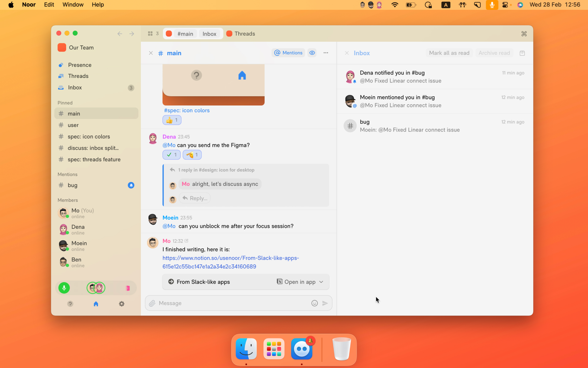Image resolution: width=588 pixels, height=368 pixels.
Task: Click the pink leave-room door icon
Action: (128, 288)
